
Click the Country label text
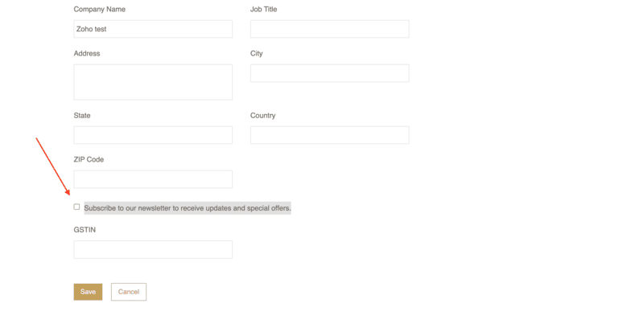(x=262, y=116)
